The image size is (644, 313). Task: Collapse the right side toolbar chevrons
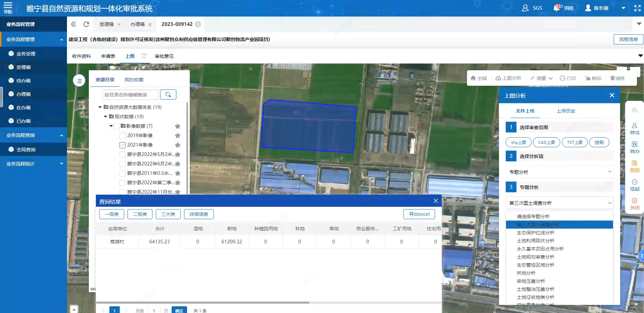click(635, 110)
